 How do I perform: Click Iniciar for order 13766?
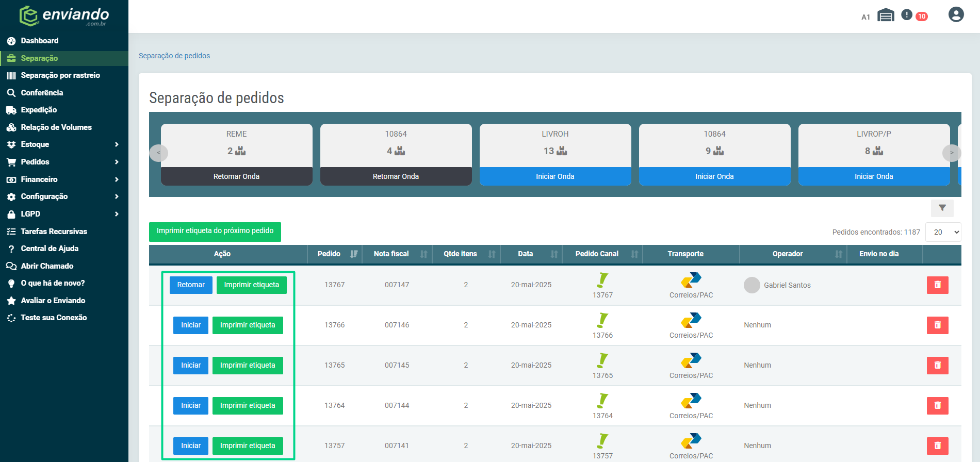point(191,325)
